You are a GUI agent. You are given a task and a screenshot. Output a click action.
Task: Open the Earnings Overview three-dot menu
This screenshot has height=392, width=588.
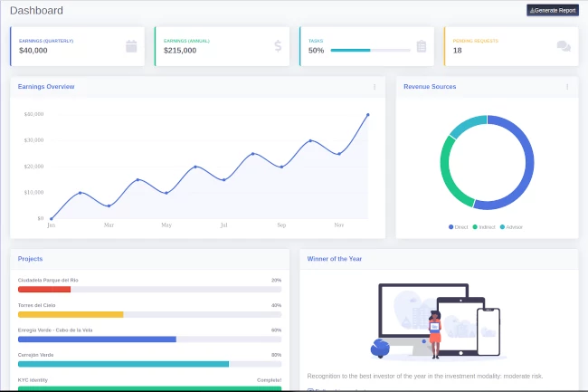pyautogui.click(x=375, y=87)
